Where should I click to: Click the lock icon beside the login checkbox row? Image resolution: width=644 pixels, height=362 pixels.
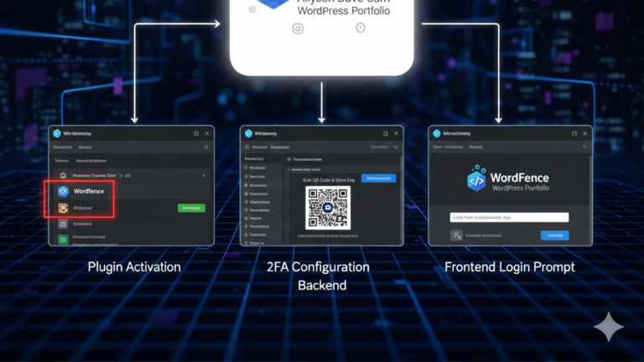tap(456, 235)
